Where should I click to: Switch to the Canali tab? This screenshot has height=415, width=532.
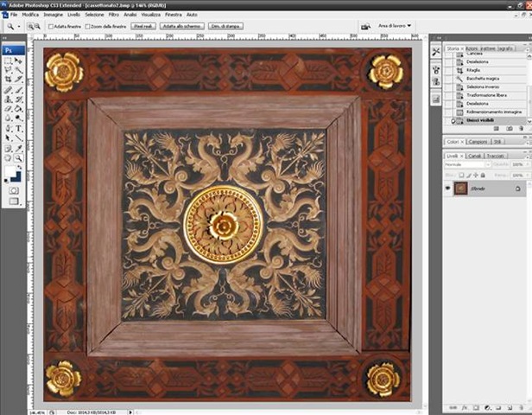tap(473, 156)
